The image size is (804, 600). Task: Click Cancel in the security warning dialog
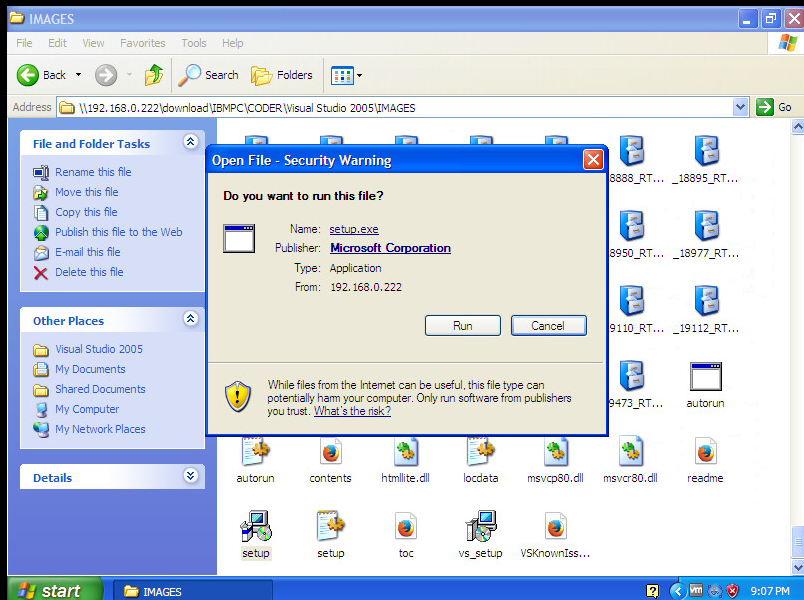click(x=548, y=326)
